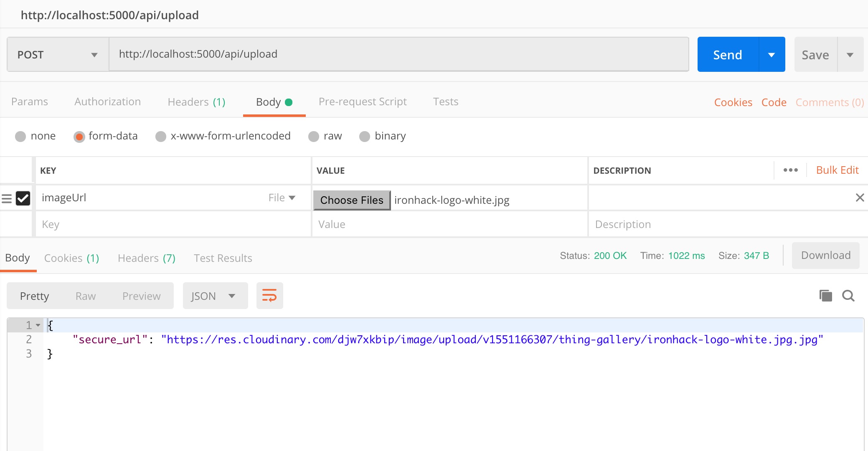Open the POST method dropdown
This screenshot has height=451, width=868.
(58, 55)
